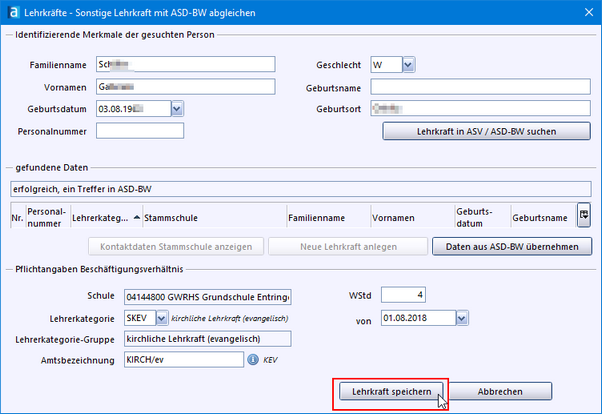Expand the Geburtsdatum date picker
602x414 pixels.
pyautogui.click(x=177, y=109)
